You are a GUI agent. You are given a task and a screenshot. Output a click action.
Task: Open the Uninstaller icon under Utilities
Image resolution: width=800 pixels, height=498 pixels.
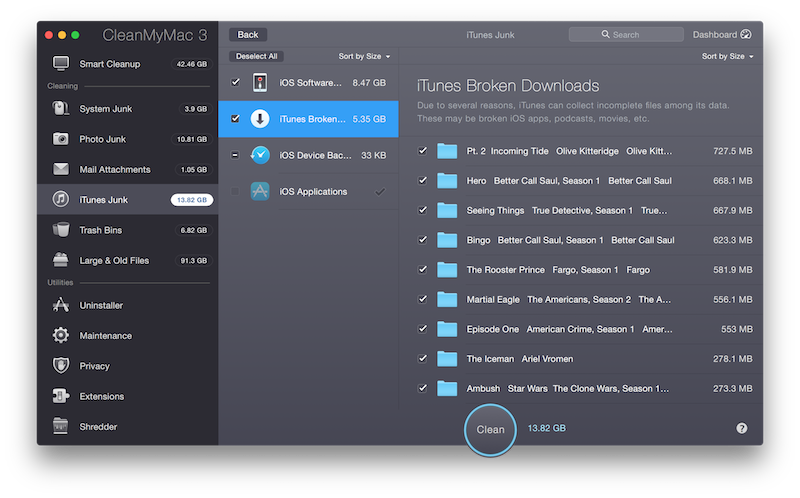click(x=61, y=305)
